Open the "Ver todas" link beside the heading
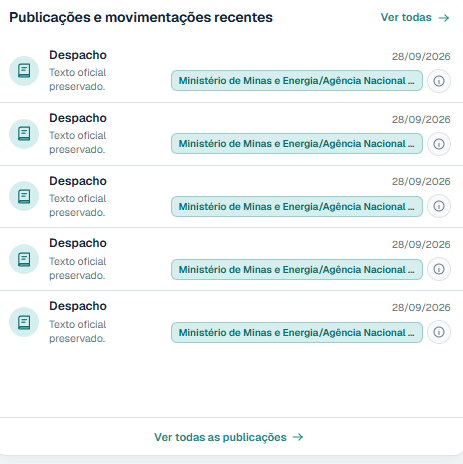 (x=415, y=17)
